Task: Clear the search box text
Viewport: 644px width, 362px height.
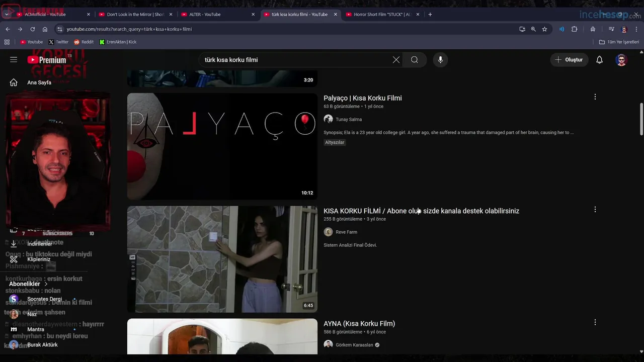Action: point(396,60)
